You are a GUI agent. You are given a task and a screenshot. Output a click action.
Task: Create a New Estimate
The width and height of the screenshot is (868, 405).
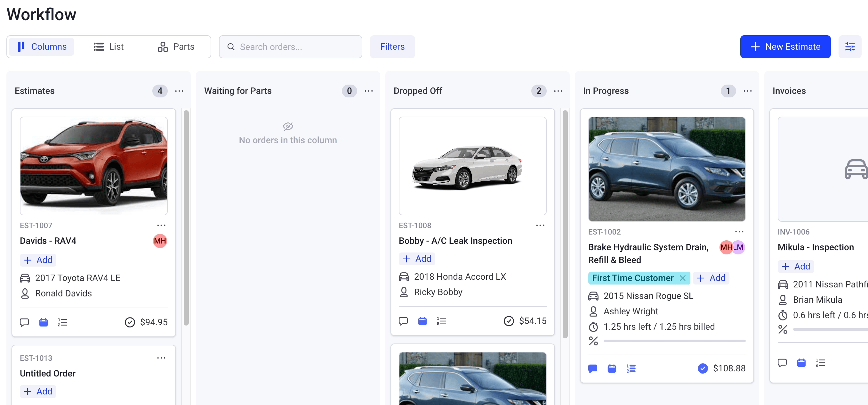[785, 46]
